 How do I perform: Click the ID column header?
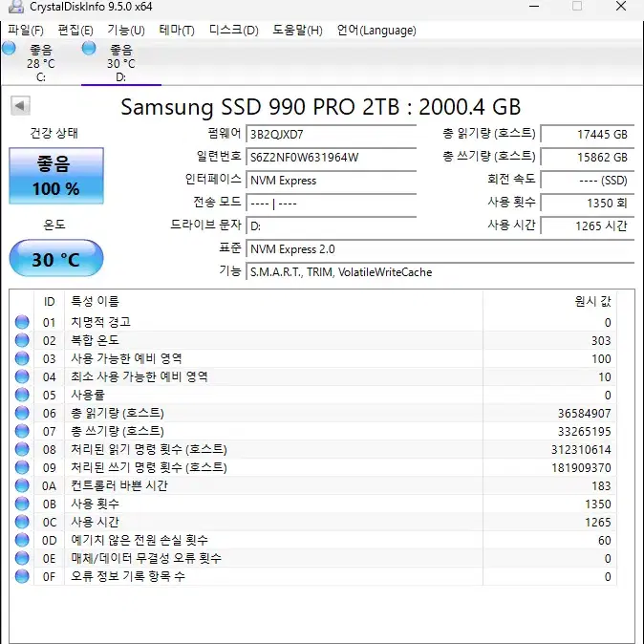pos(49,302)
